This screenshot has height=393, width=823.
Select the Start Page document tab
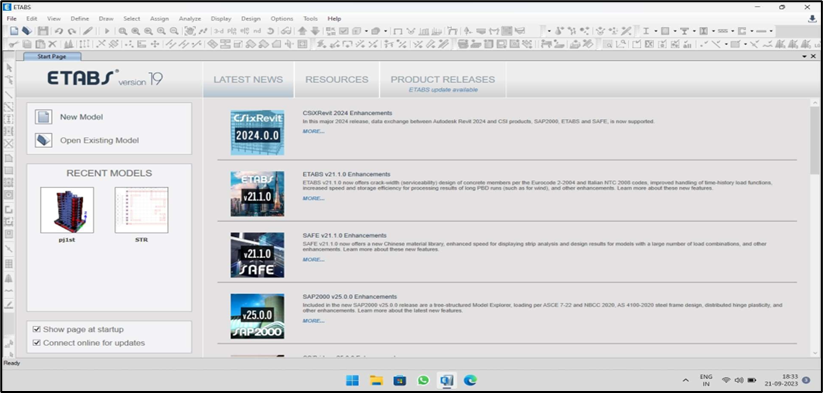[x=51, y=56]
